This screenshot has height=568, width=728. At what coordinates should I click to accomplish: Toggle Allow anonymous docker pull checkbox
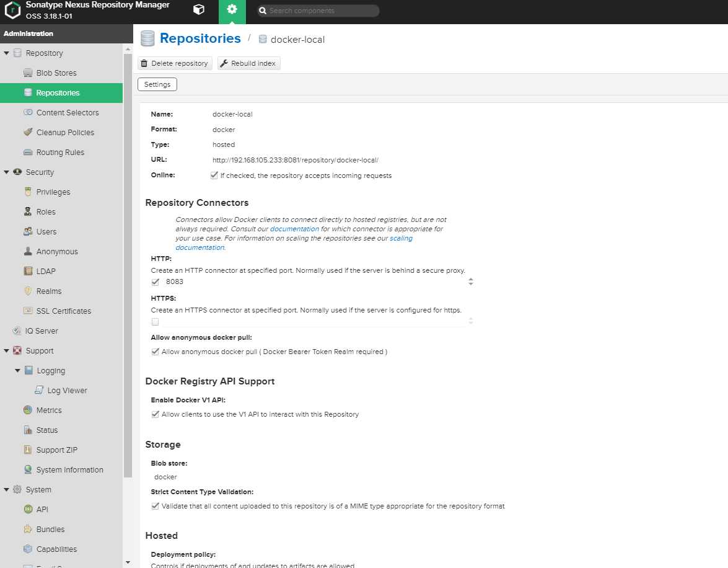(x=155, y=352)
